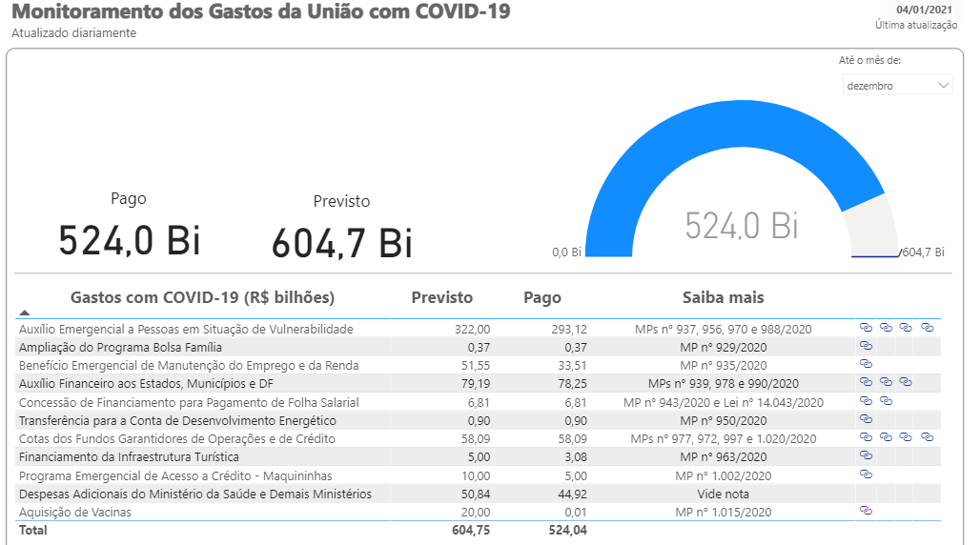Select 'Benefício Emergencial de Manutenção do Emprego e da Renda'
Viewport: 980px width, 545px height.
pos(189,366)
